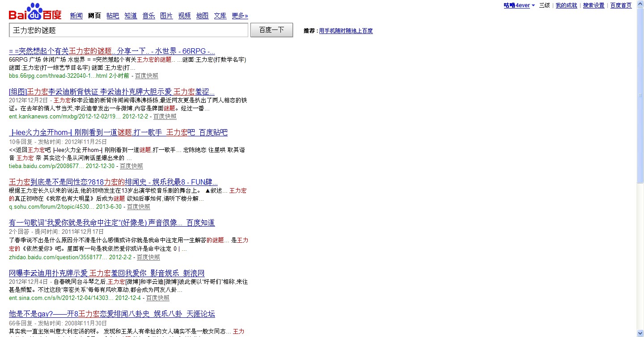Viewport: 644px width, 337px height.
Task: Open the 图片 search tab
Action: click(166, 16)
